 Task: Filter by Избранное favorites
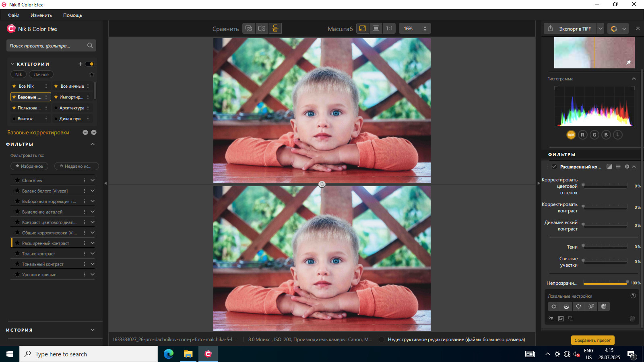(29, 166)
